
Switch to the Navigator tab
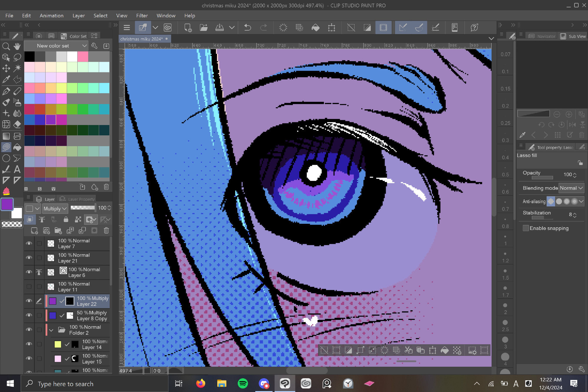tap(542, 36)
